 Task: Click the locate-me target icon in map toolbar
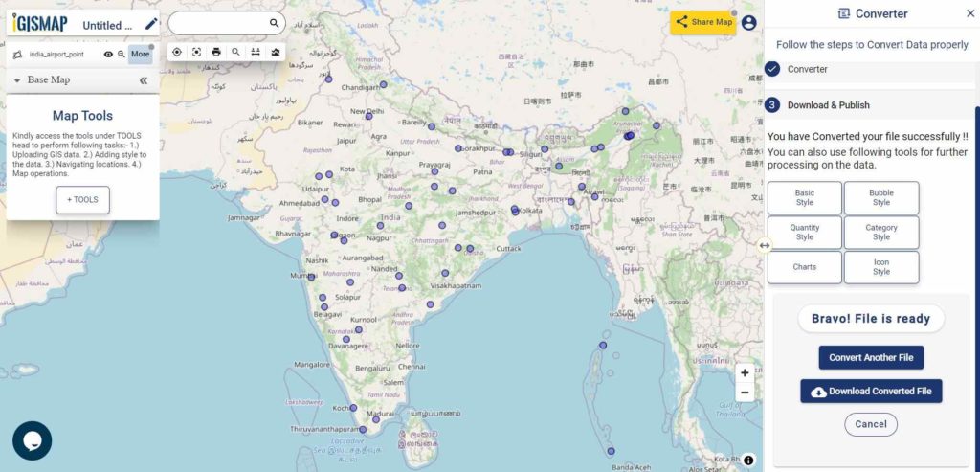[177, 52]
